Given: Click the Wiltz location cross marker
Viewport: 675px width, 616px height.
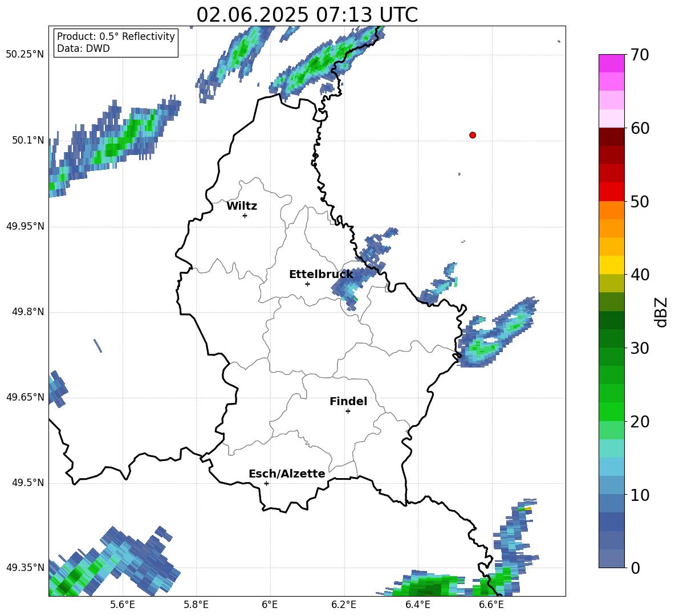Looking at the screenshot, I should [x=245, y=215].
